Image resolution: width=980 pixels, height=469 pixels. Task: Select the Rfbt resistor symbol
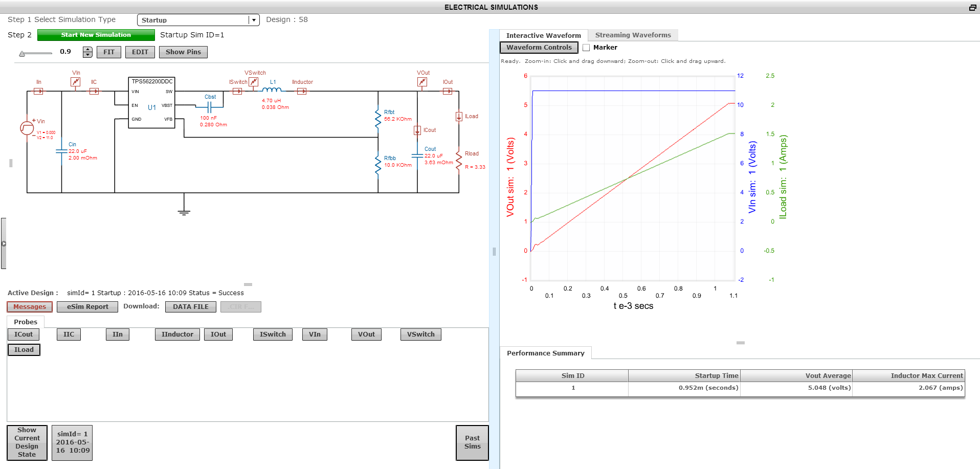click(378, 119)
